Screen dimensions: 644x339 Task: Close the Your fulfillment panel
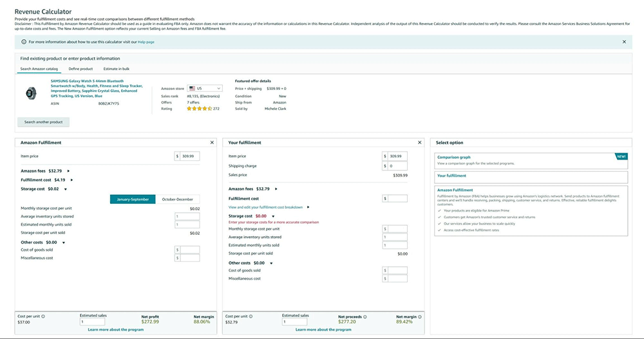pyautogui.click(x=420, y=142)
